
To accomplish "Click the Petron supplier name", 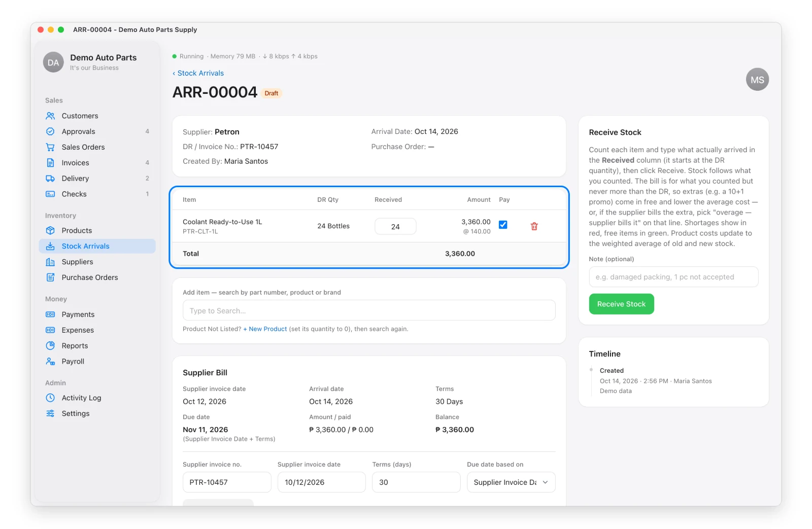I will coord(227,132).
